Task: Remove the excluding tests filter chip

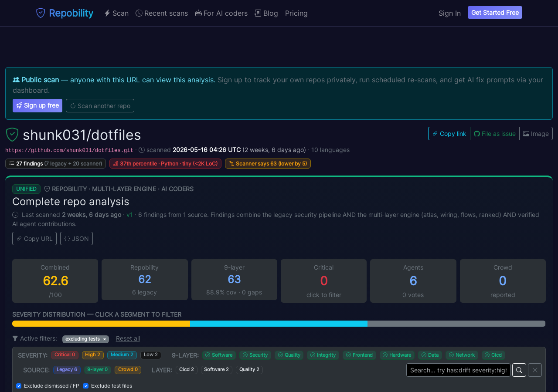Action: pos(104,339)
